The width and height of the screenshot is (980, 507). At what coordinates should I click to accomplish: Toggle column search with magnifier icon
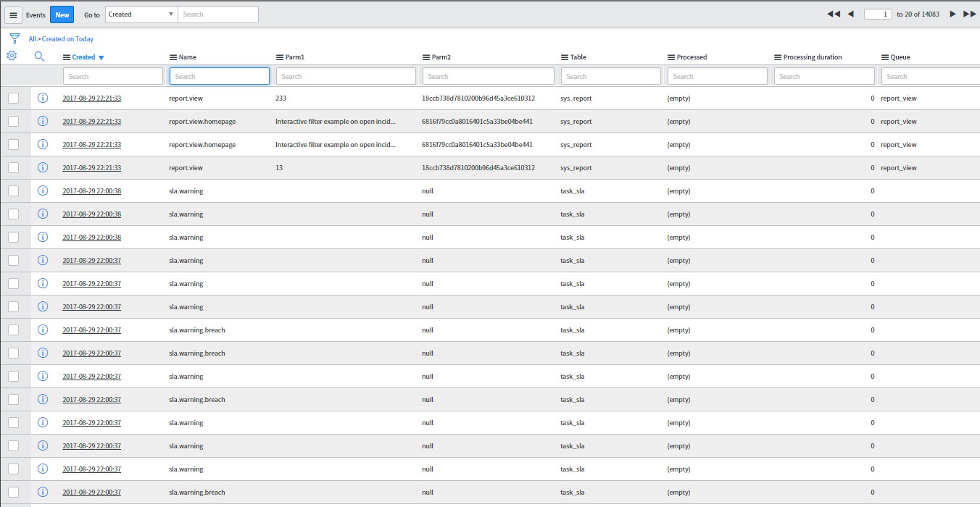(40, 56)
